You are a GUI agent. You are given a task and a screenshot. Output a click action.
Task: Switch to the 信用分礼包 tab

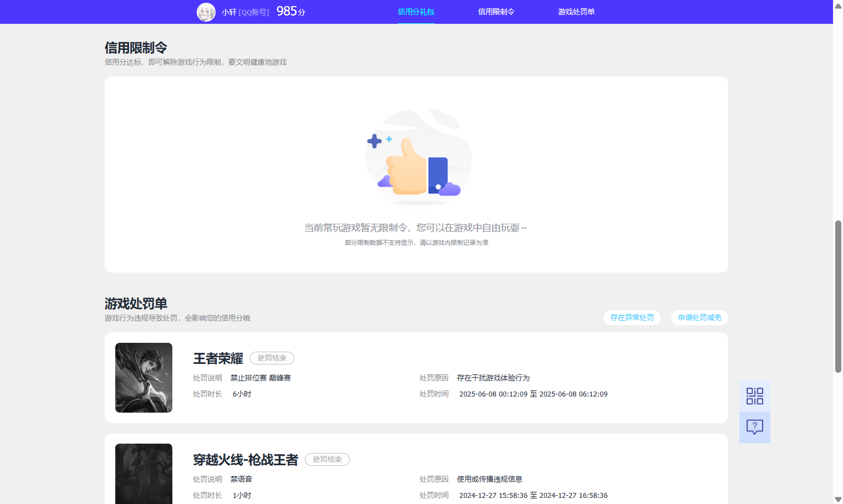pos(416,11)
